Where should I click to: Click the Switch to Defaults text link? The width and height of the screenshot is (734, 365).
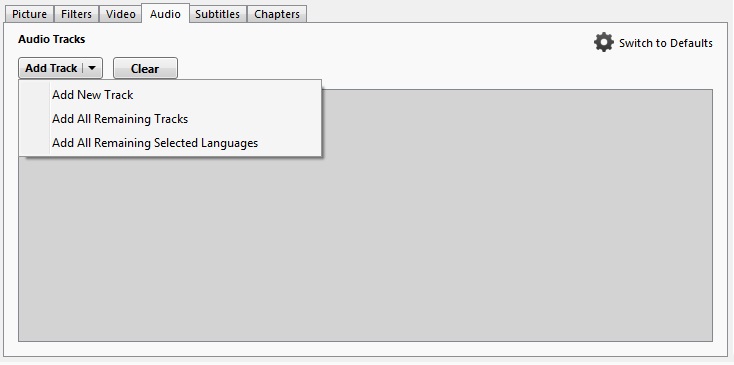pyautogui.click(x=666, y=43)
